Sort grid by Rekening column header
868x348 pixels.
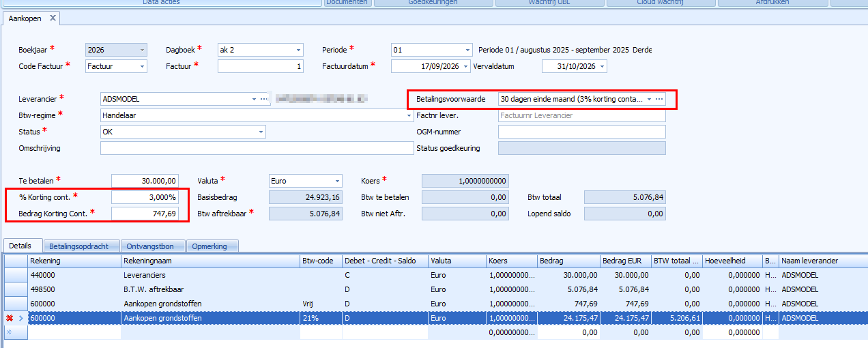(74, 261)
